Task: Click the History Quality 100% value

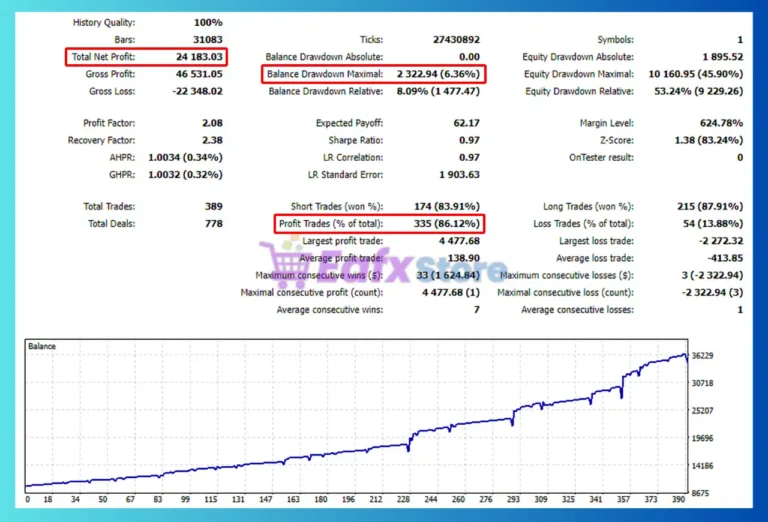Action: (208, 23)
